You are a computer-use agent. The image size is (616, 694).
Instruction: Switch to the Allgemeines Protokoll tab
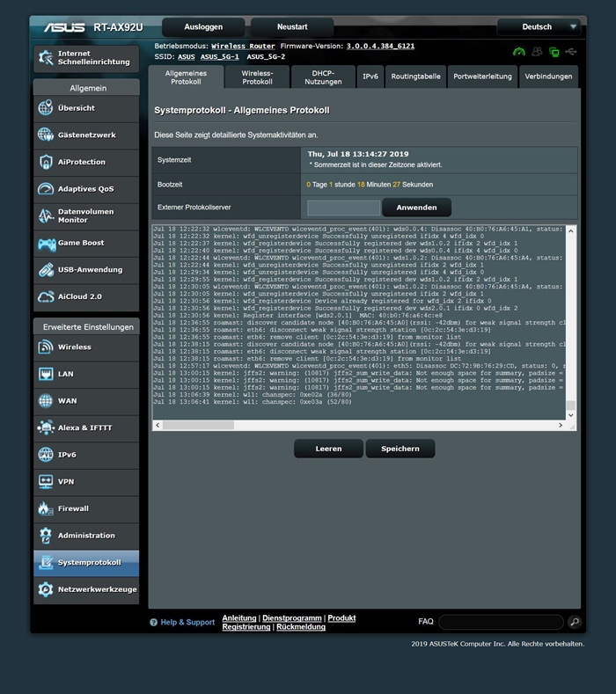186,77
